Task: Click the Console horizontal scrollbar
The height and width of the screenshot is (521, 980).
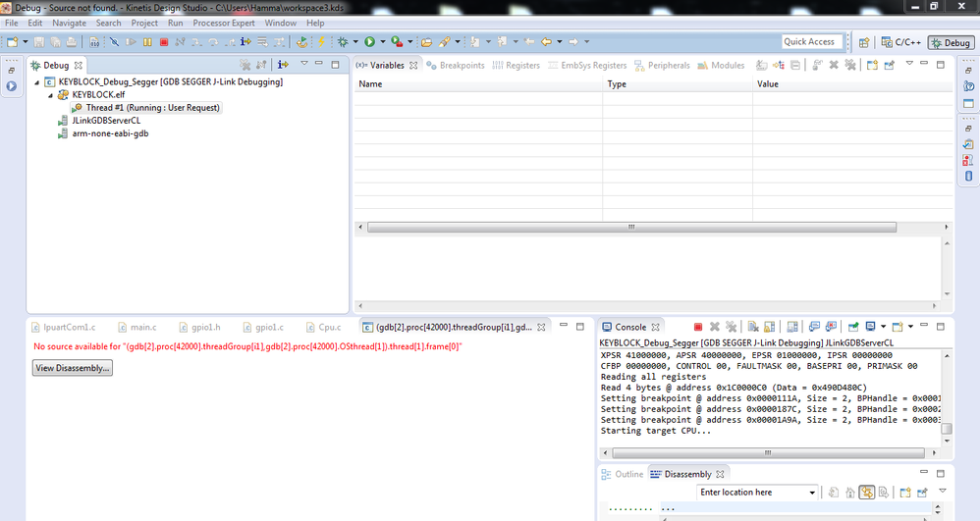Action: point(768,452)
